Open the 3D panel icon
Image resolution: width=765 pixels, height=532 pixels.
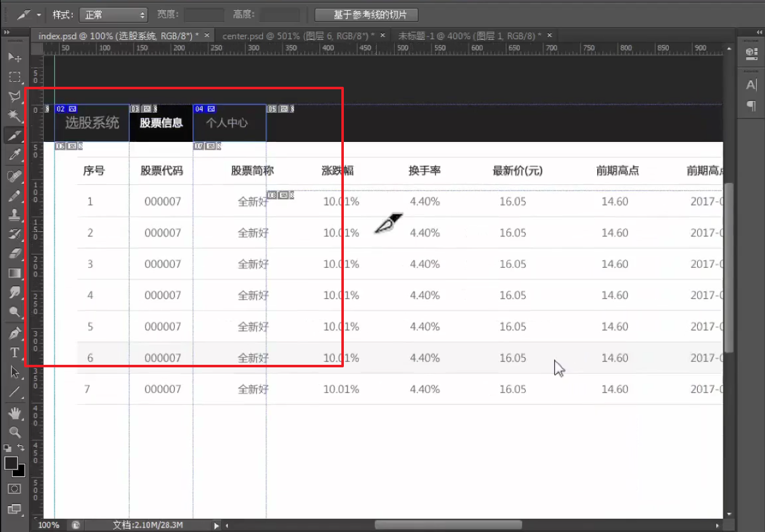pyautogui.click(x=752, y=53)
